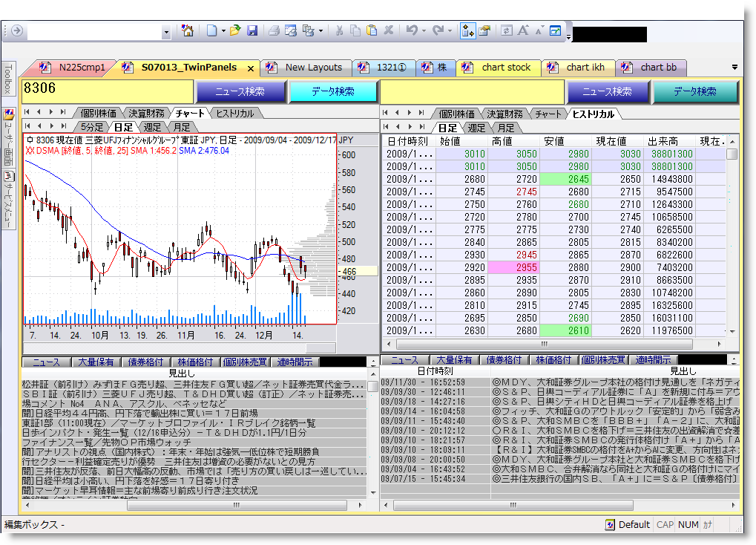Decrease font size with small A icon
Viewport: 756px width, 545px height.
539,30
